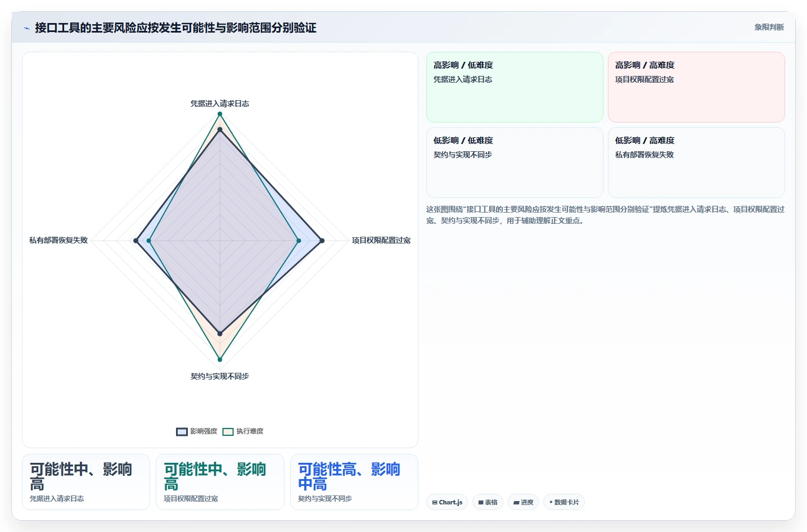
Task: Click the 项目权限配置过宽 radar axis label
Action: [x=381, y=240]
